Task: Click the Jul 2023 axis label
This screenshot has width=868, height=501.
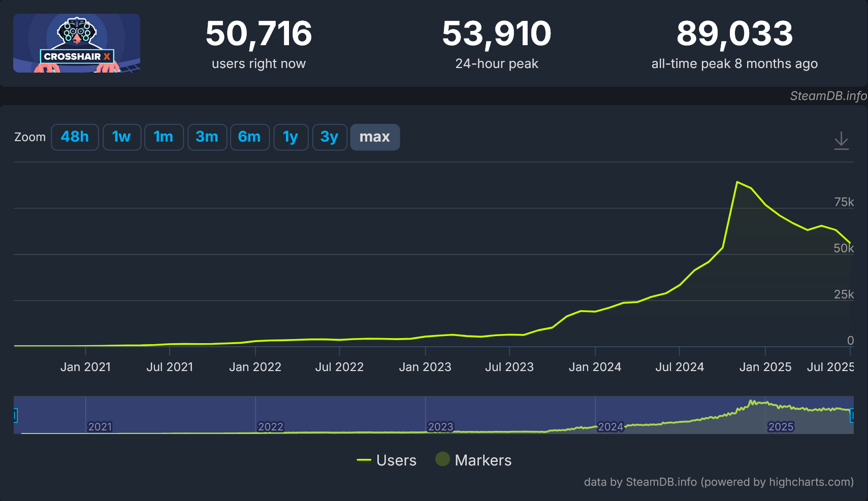Action: click(x=509, y=367)
